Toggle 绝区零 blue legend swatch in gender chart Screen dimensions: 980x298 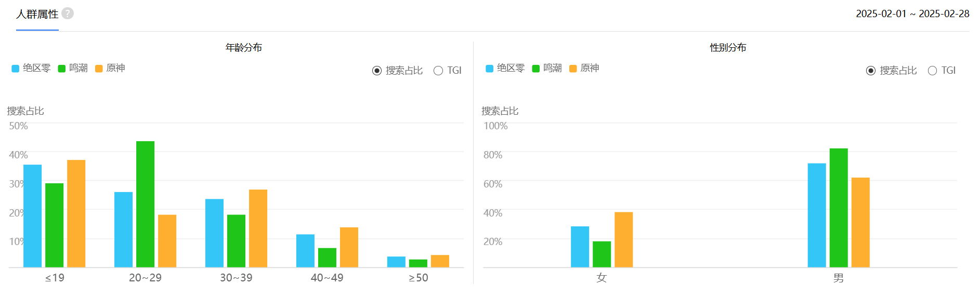pyautogui.click(x=490, y=69)
